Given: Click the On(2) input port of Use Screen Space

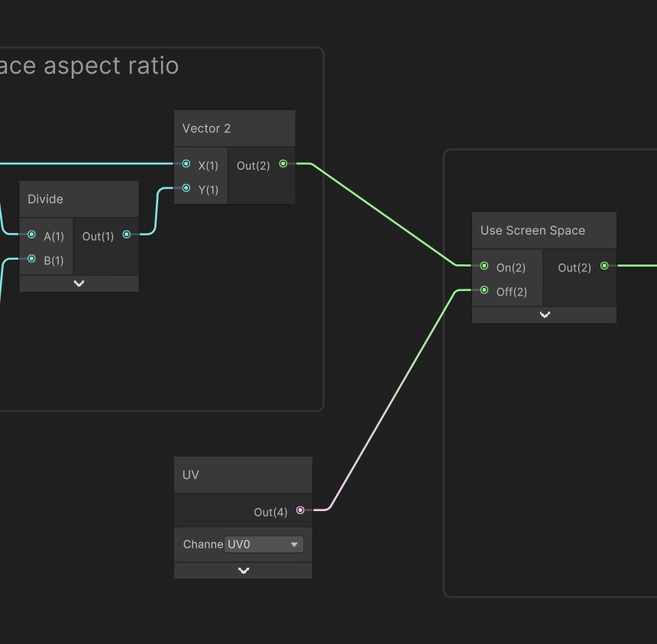Looking at the screenshot, I should click(484, 267).
